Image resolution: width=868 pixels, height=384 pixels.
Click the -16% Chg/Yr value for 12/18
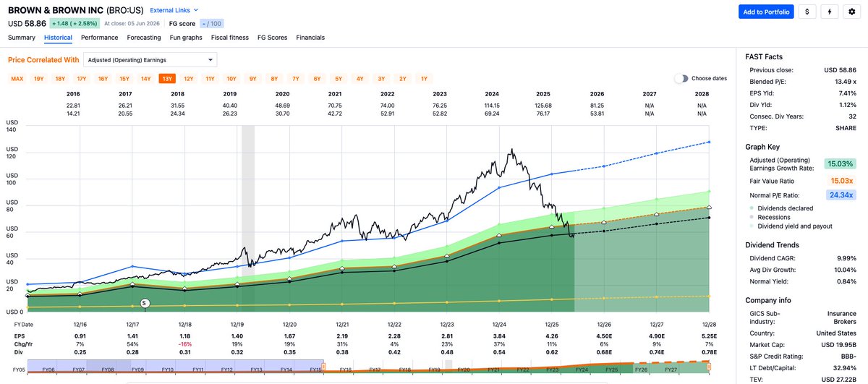pos(184,344)
